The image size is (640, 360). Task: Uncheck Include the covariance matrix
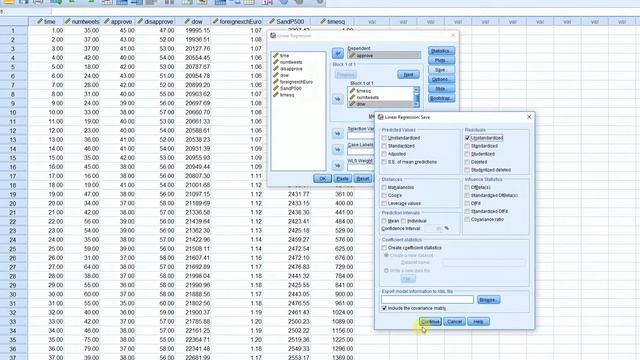pos(384,308)
